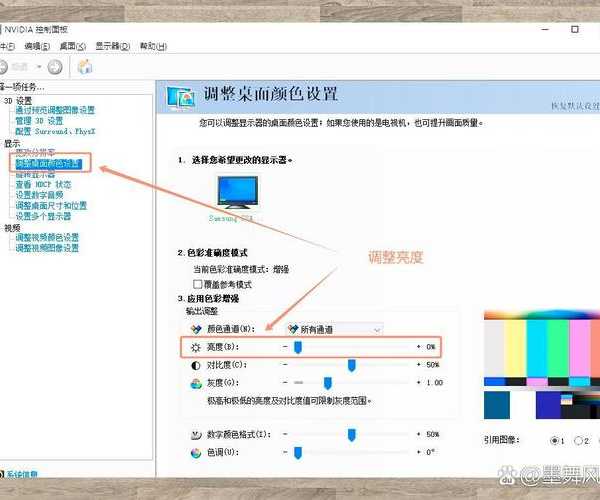Collapse the 视频 tree category
This screenshot has height=500, width=600.
pos(12,228)
